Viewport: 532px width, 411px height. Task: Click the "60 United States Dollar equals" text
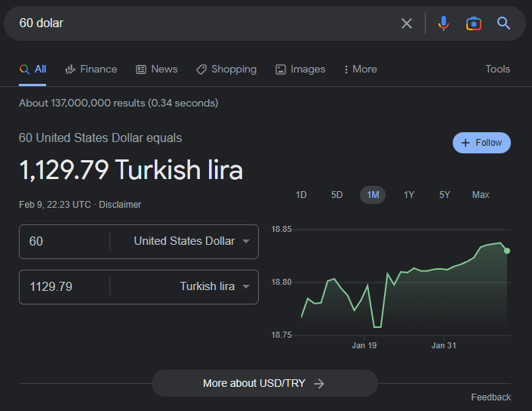(100, 138)
